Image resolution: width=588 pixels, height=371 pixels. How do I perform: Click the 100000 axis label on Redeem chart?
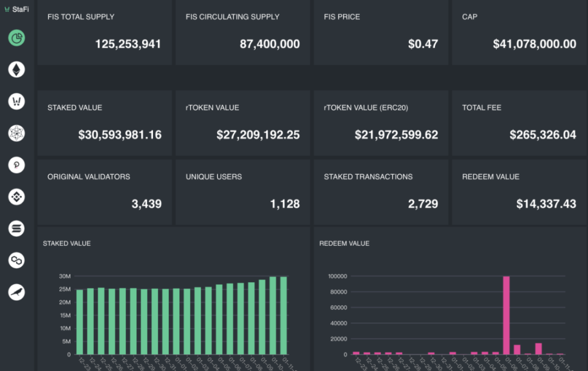click(x=338, y=276)
